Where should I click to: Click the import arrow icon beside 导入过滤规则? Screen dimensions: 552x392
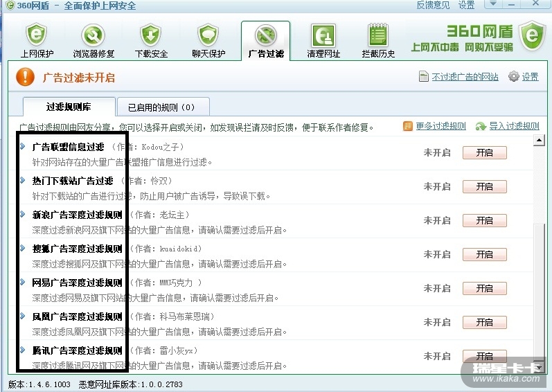tap(481, 126)
